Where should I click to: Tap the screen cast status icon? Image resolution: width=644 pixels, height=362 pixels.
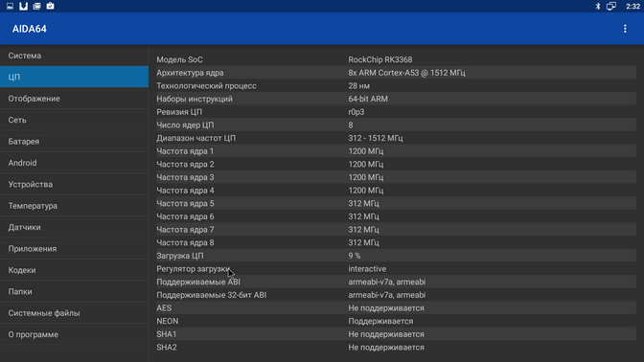[611, 6]
